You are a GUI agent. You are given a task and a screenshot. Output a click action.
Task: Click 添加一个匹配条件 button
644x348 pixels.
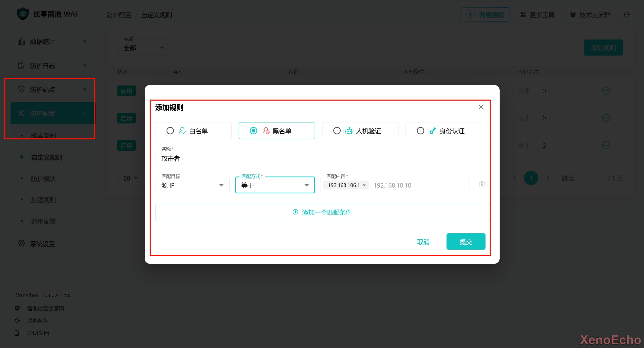pos(322,212)
